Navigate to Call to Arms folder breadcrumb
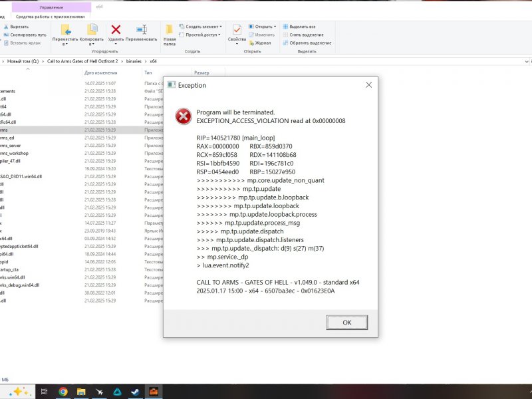This screenshot has height=399, width=532. click(82, 61)
